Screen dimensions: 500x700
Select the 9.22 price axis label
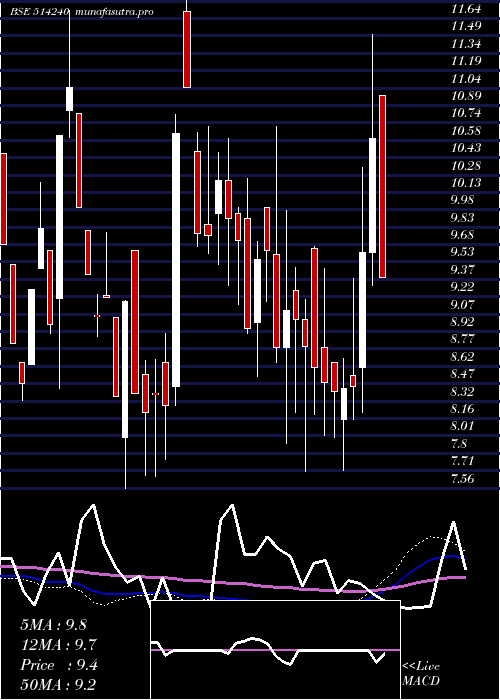point(462,287)
